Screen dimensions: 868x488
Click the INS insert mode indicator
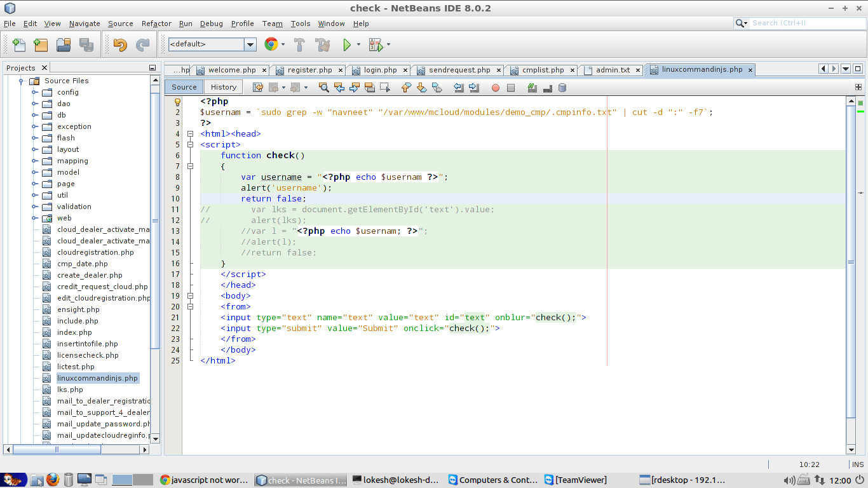point(858,464)
